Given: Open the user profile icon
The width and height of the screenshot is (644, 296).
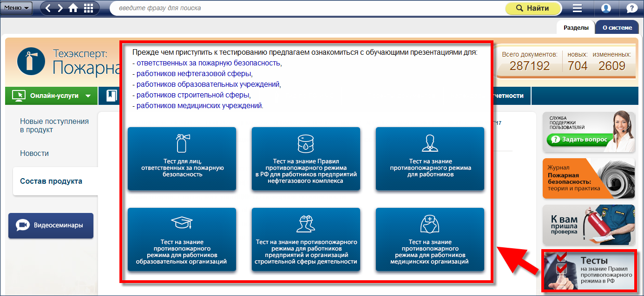Looking at the screenshot, I should pos(606,8).
